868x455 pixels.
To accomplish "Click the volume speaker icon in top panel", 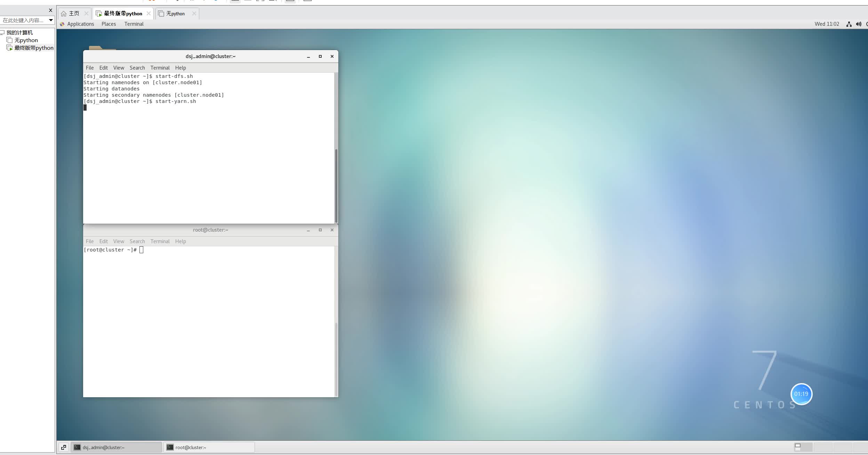I will click(859, 24).
